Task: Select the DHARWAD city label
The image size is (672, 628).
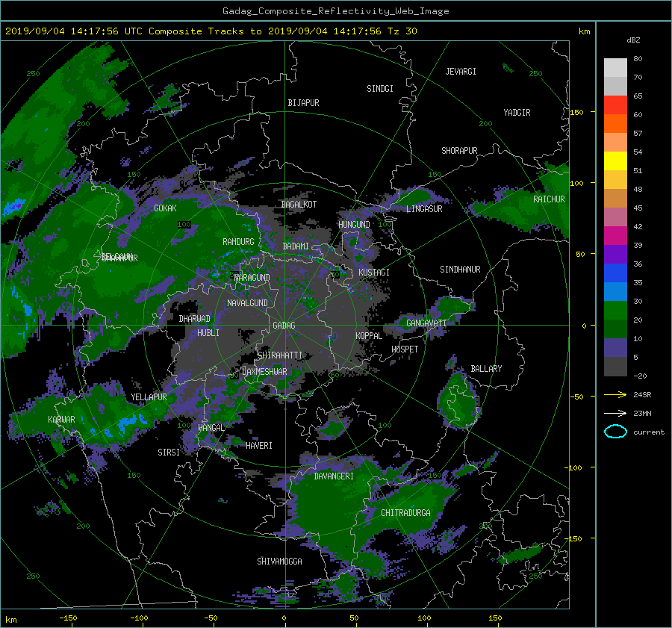Action: [195, 319]
